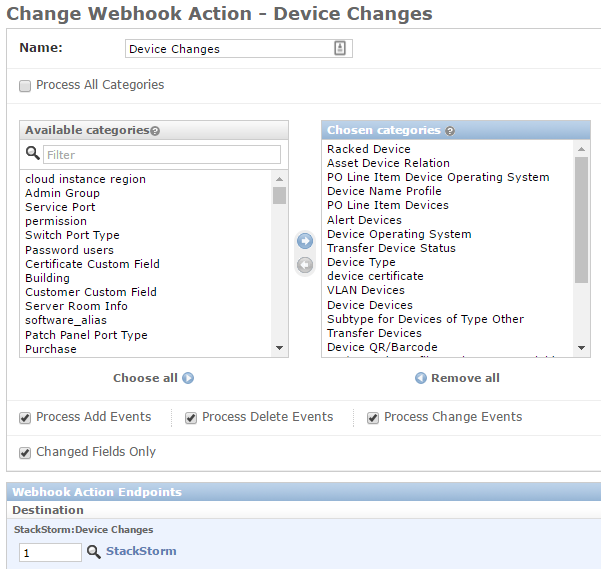This screenshot has width=601, height=569.
Task: Click down arrow of Available categories list
Action: click(279, 348)
